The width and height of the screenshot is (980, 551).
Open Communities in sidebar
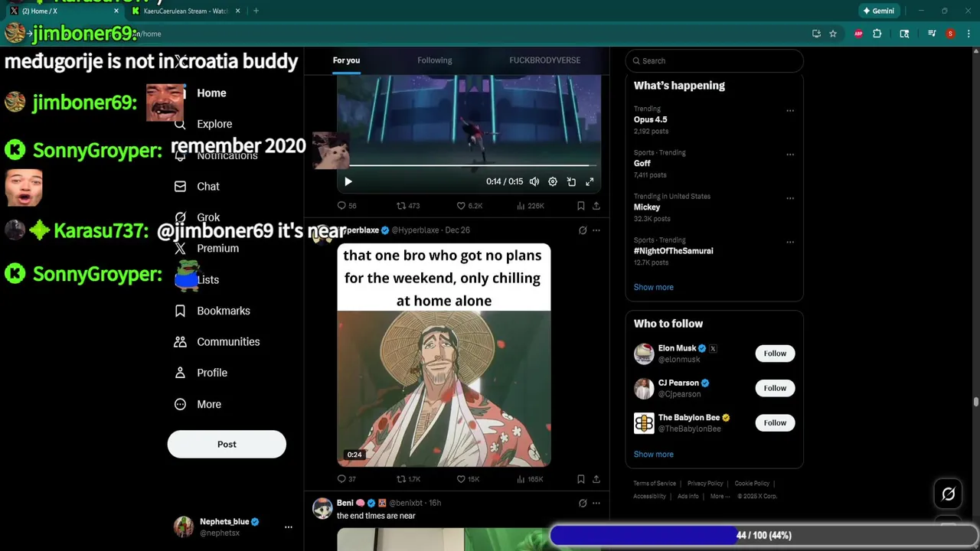tap(217, 342)
